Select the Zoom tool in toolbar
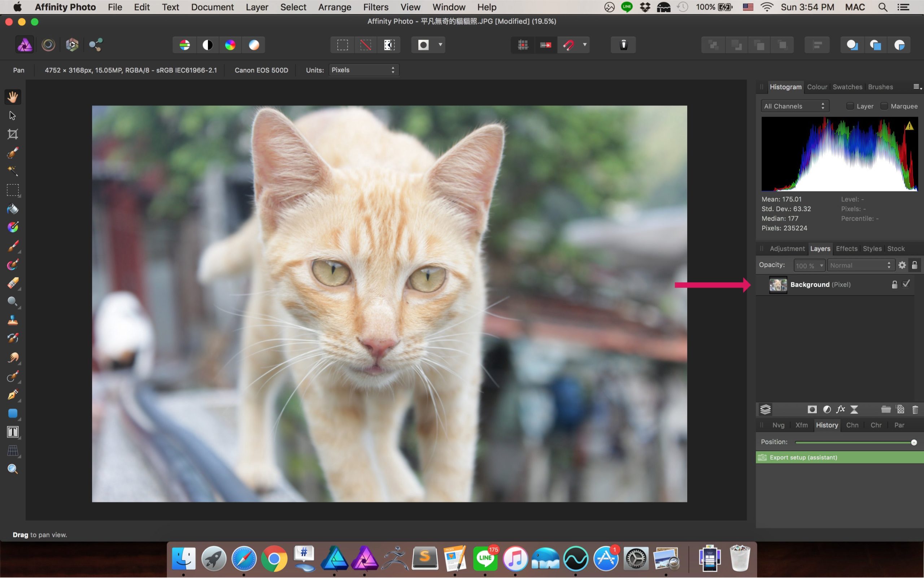The height and width of the screenshot is (578, 924). tap(13, 469)
